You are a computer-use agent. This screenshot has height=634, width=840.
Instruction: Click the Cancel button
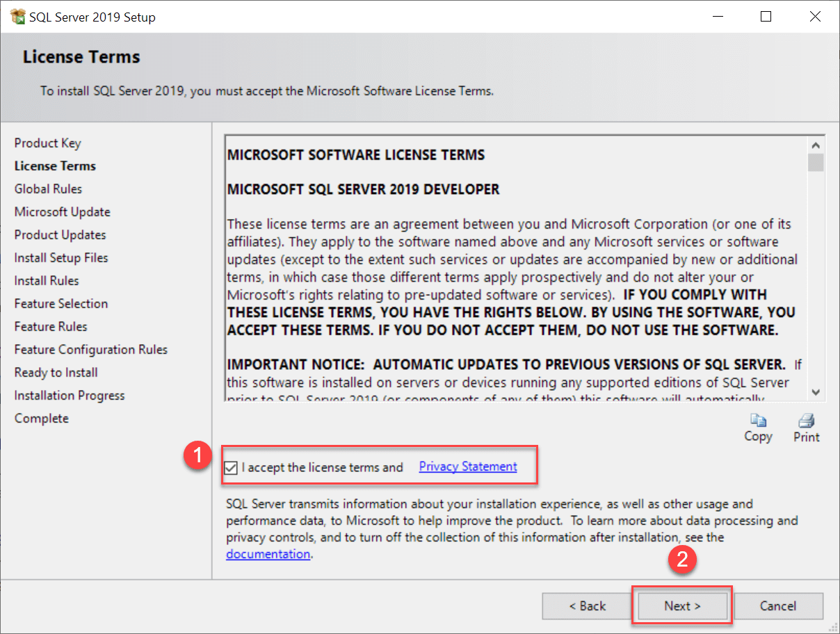click(778, 605)
